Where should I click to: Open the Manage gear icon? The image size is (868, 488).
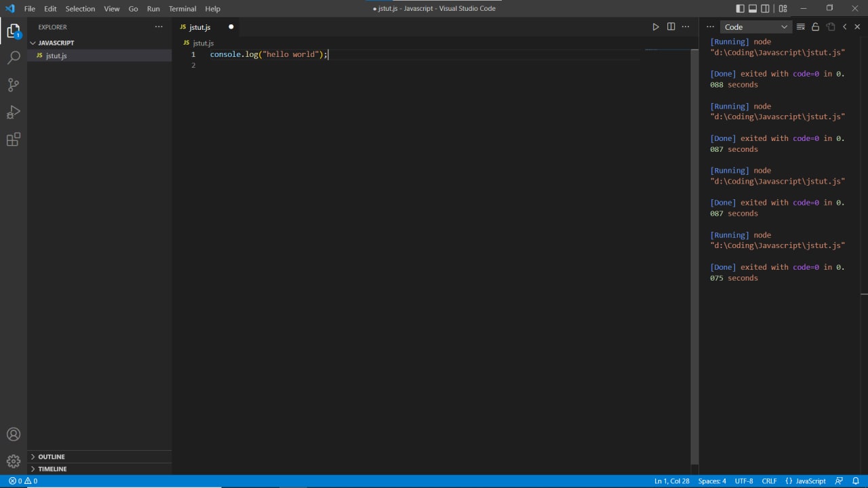(14, 462)
